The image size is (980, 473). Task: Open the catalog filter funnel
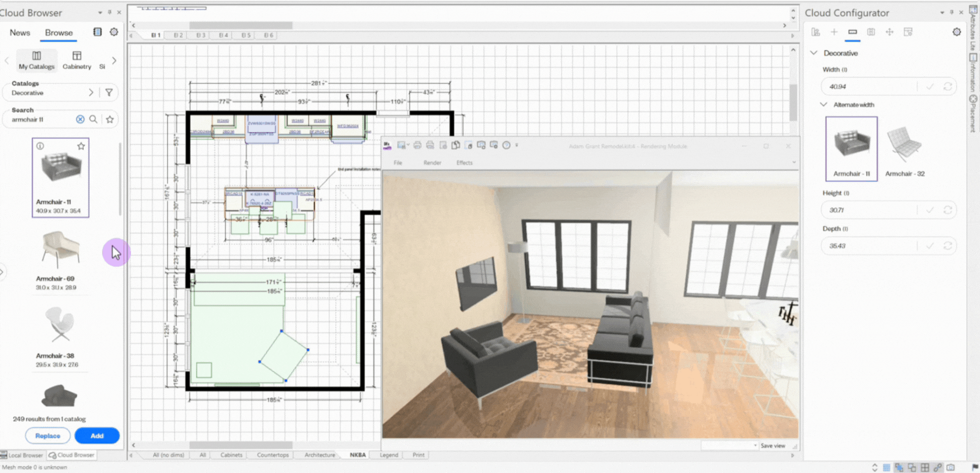point(109,92)
